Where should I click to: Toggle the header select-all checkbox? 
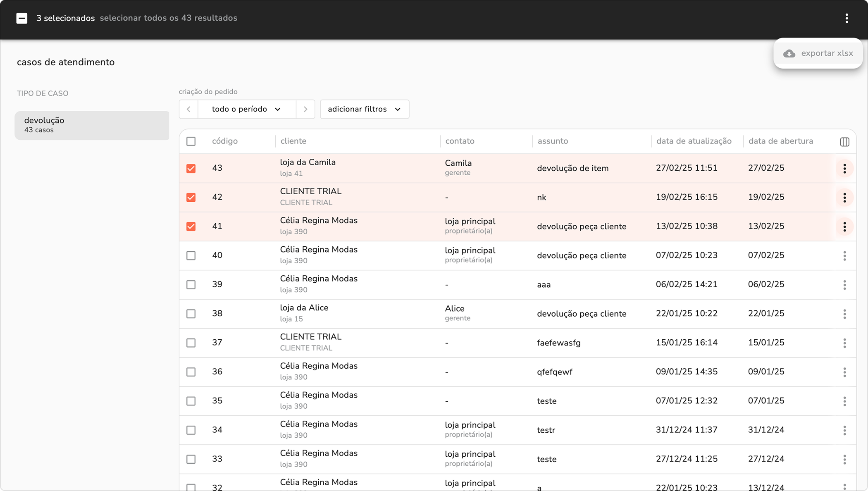(191, 141)
